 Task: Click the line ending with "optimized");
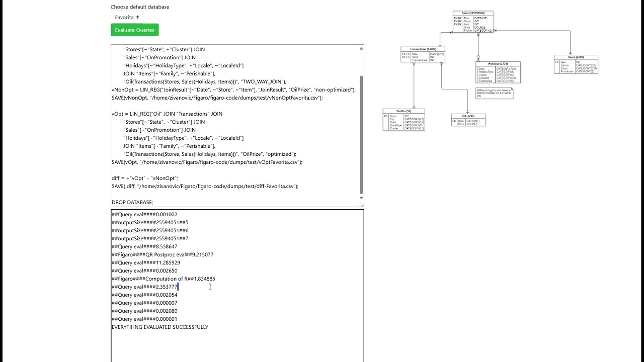pyautogui.click(x=210, y=154)
